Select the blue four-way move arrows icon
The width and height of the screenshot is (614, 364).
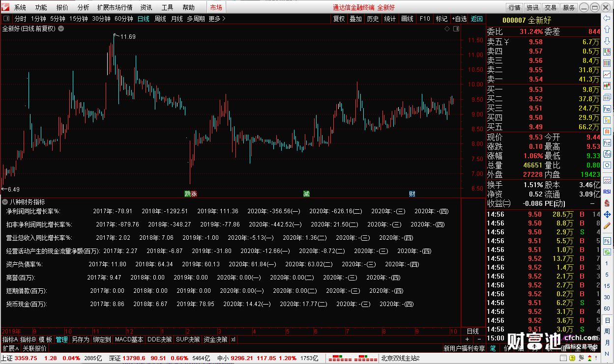pos(607,214)
